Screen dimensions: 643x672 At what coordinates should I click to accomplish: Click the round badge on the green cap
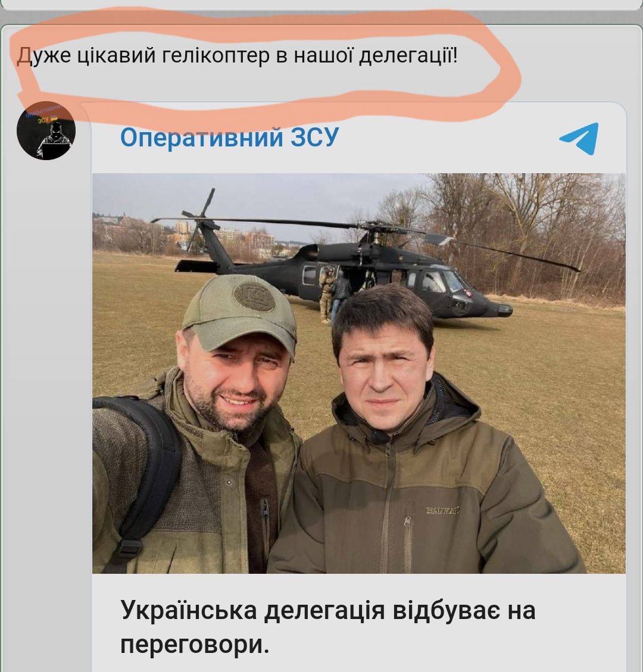coord(254,296)
